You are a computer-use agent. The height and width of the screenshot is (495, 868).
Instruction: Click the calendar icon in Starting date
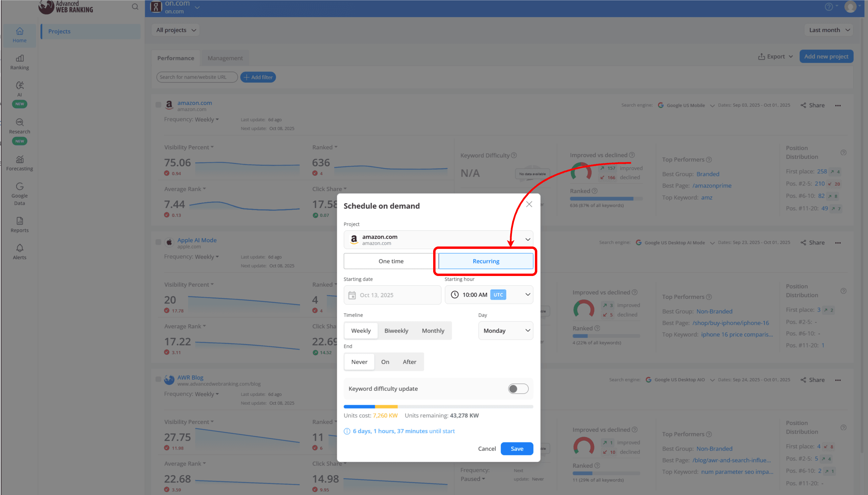click(352, 295)
